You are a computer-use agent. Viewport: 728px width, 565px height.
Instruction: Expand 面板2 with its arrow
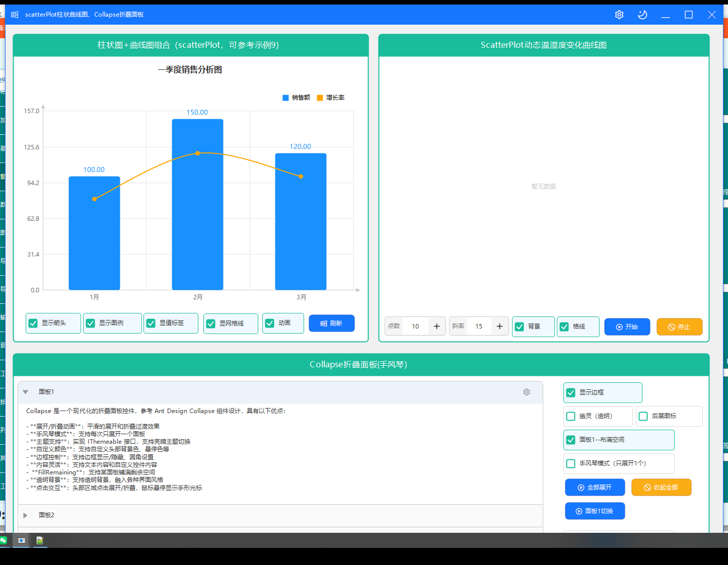tap(25, 515)
